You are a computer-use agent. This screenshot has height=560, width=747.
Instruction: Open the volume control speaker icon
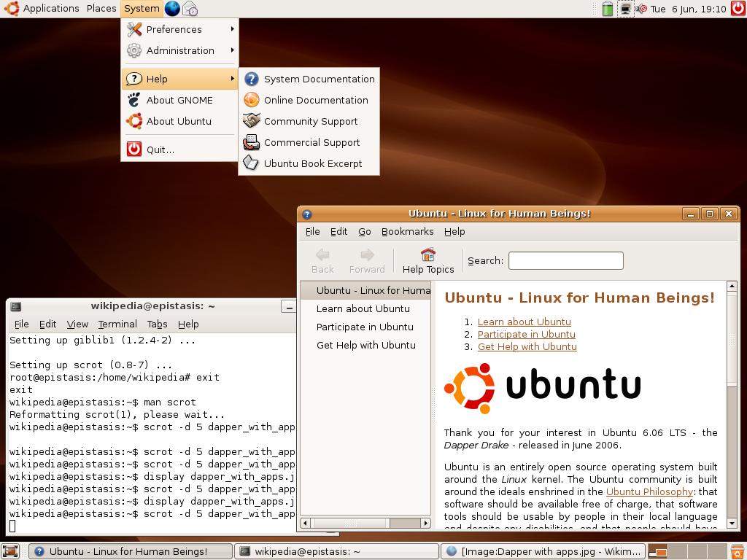641,9
